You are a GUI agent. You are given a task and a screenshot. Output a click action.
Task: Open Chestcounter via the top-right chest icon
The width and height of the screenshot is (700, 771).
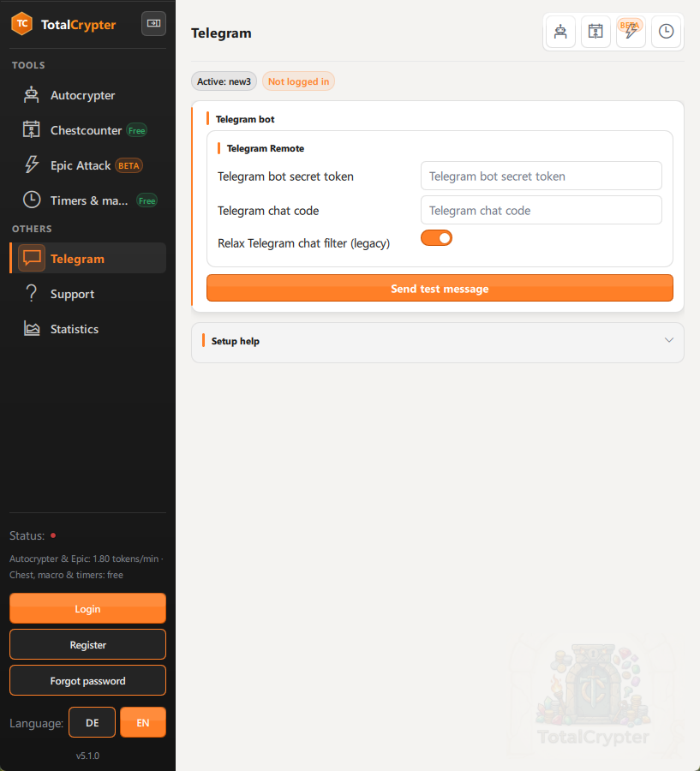595,32
